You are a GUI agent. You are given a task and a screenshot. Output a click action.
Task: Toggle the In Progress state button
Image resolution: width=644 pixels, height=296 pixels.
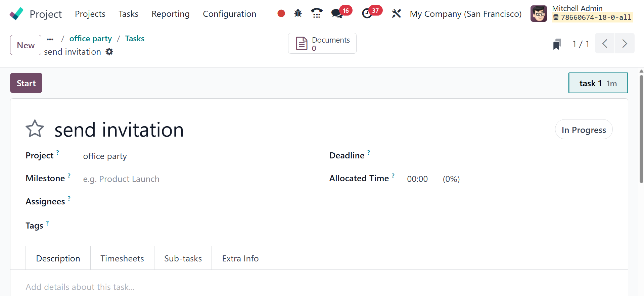(x=584, y=130)
